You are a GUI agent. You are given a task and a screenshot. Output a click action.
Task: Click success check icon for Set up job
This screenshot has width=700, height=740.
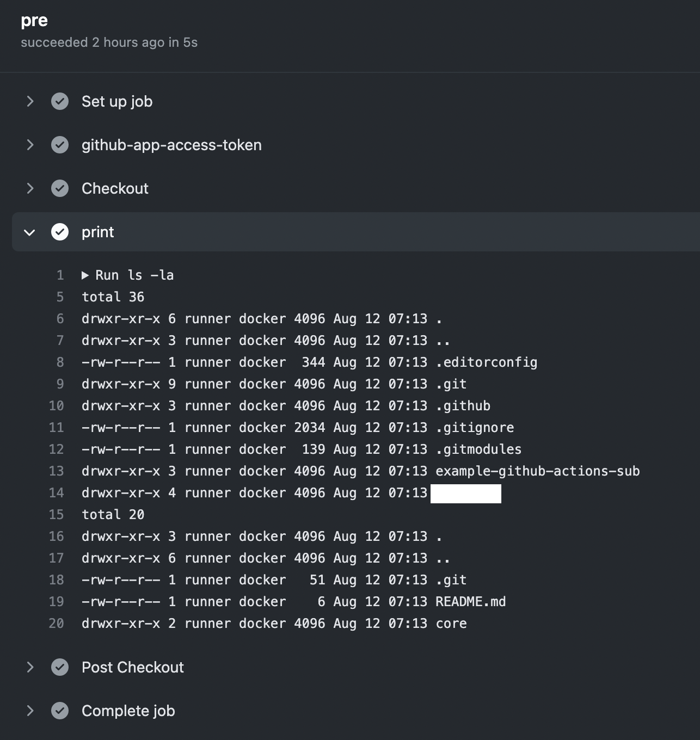pyautogui.click(x=60, y=101)
